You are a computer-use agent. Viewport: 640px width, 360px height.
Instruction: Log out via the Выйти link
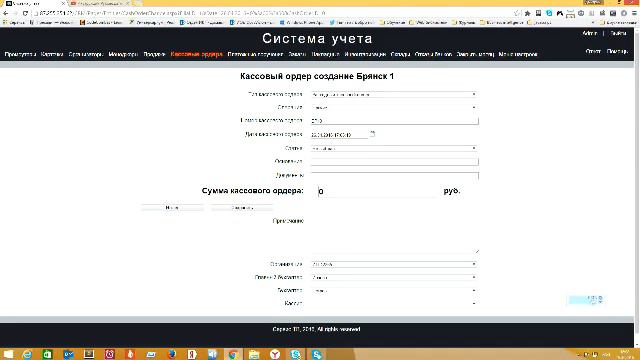click(x=618, y=33)
